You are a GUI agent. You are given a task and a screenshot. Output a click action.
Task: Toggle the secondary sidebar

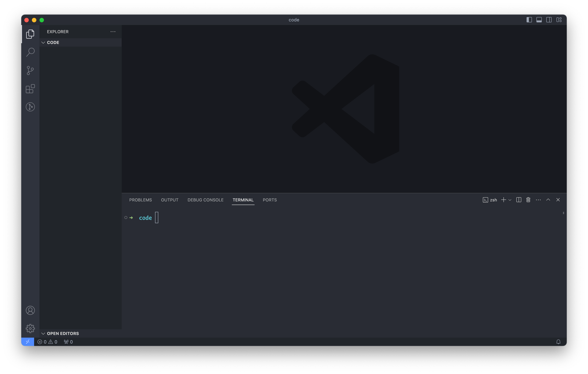549,20
